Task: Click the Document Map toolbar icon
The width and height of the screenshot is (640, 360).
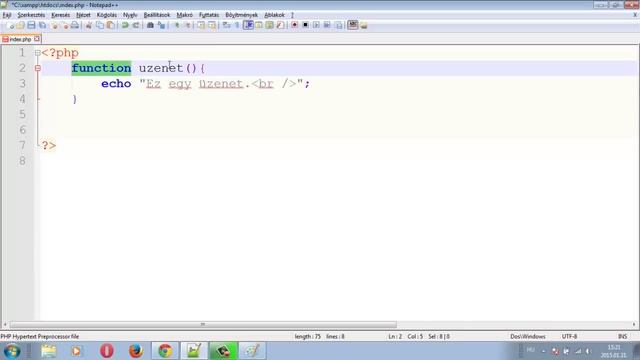Action: click(x=269, y=25)
